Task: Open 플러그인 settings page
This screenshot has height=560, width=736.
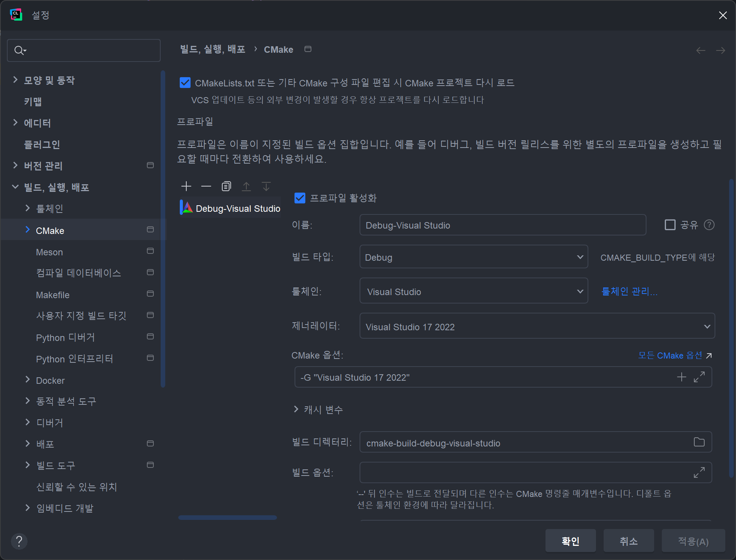Action: (42, 144)
